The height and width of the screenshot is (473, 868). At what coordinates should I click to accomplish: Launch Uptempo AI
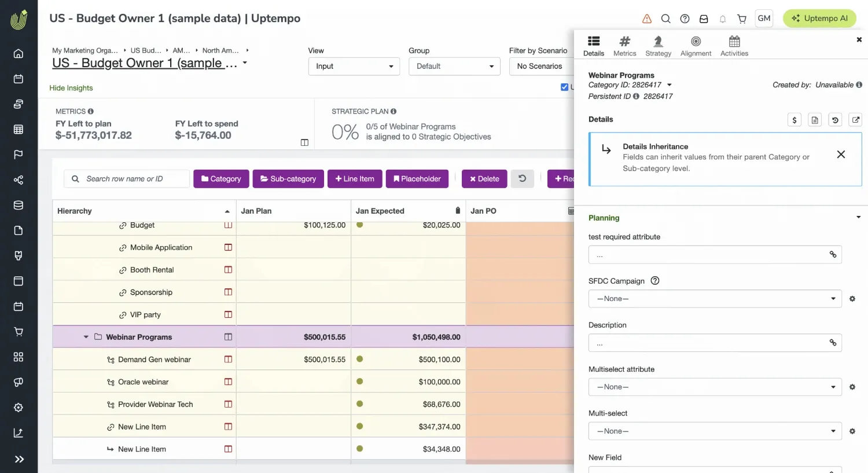819,19
